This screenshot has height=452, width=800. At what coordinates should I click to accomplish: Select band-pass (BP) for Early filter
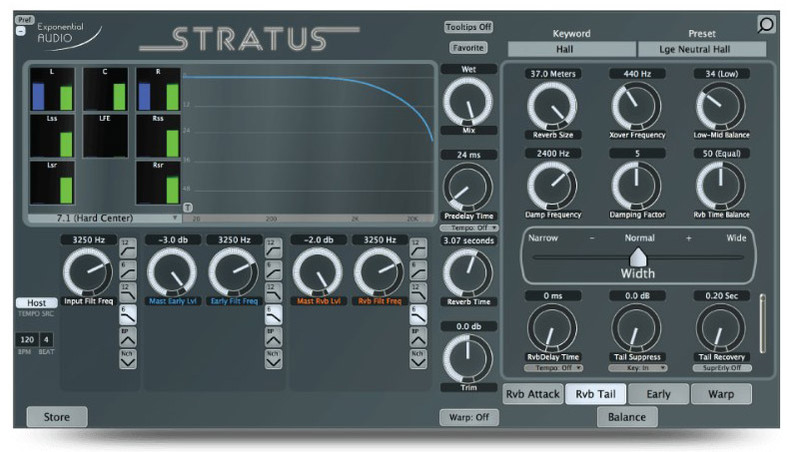(273, 337)
